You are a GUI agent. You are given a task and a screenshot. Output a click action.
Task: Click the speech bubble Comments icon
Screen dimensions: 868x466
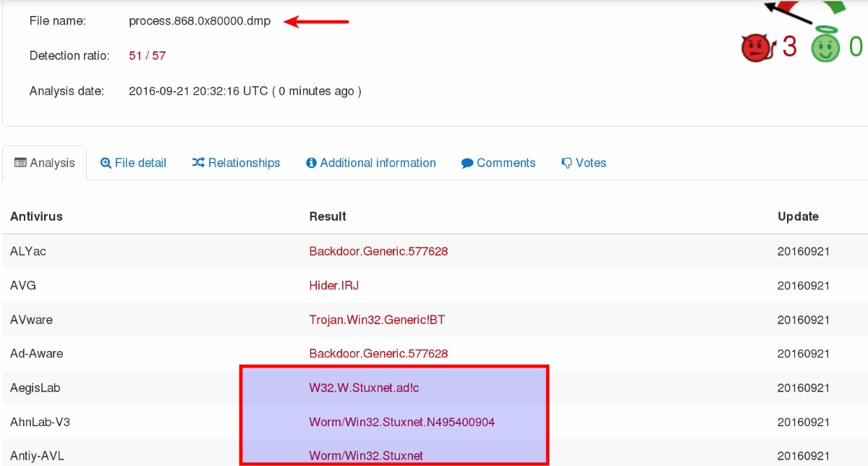pyautogui.click(x=467, y=164)
